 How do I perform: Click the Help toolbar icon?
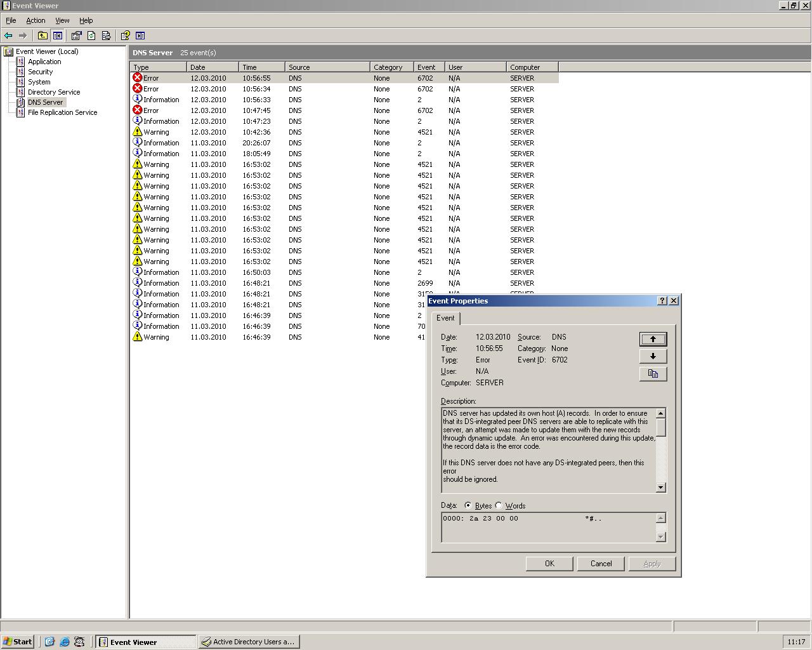125,36
